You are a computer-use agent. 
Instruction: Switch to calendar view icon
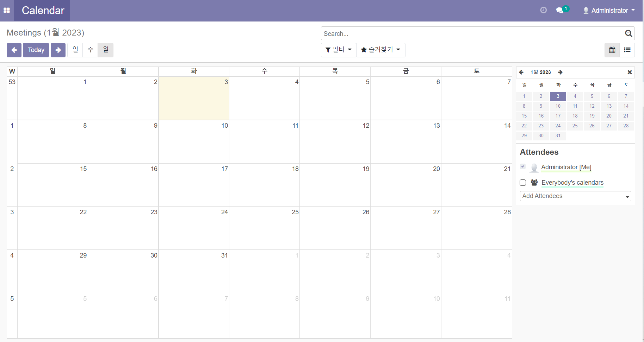pos(612,50)
